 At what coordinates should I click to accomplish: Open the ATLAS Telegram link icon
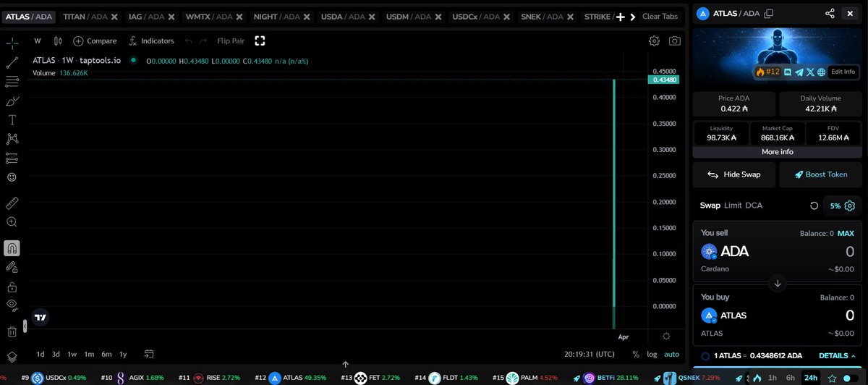pyautogui.click(x=799, y=72)
